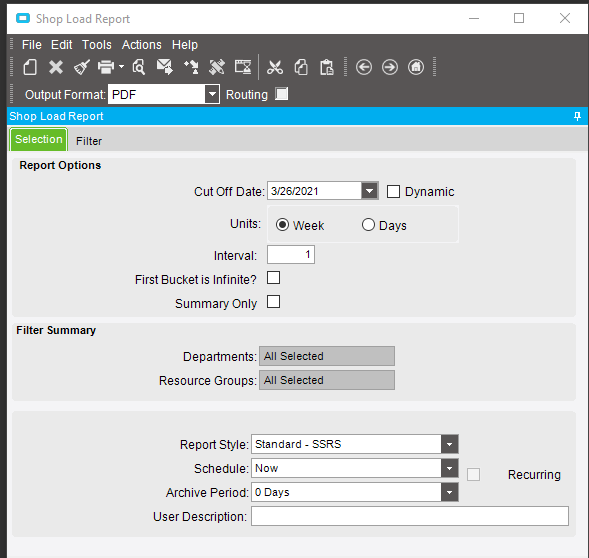Click the New document toolbar icon
The height and width of the screenshot is (558, 589).
point(30,68)
